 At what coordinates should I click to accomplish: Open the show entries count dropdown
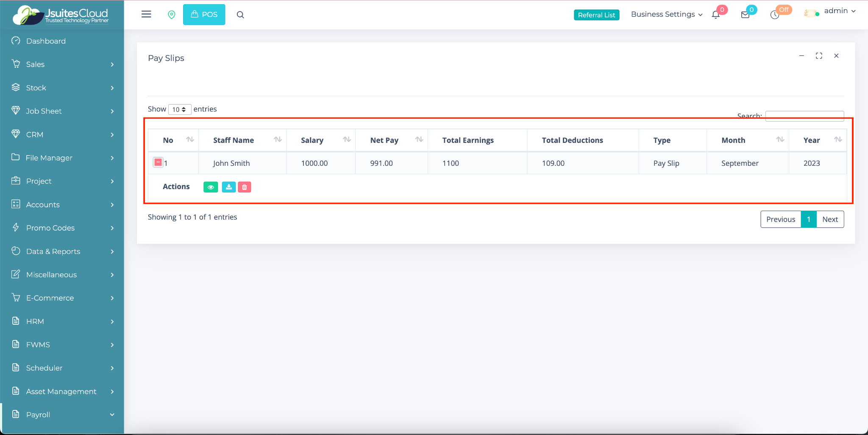point(179,109)
